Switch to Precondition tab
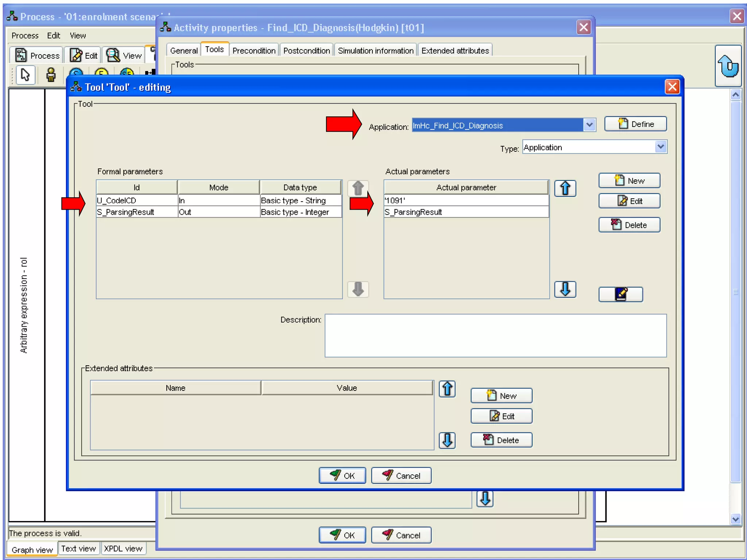 click(254, 51)
